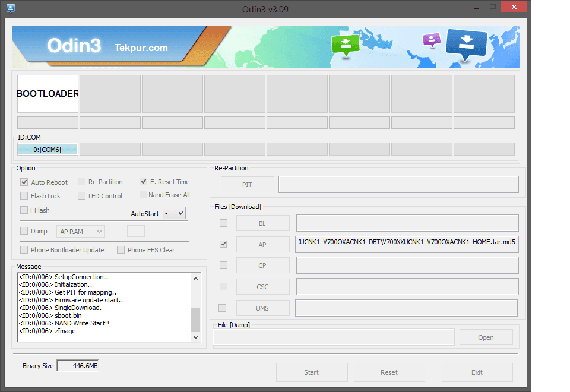
Task: Close the Odin3 window
Action: [x=514, y=7]
